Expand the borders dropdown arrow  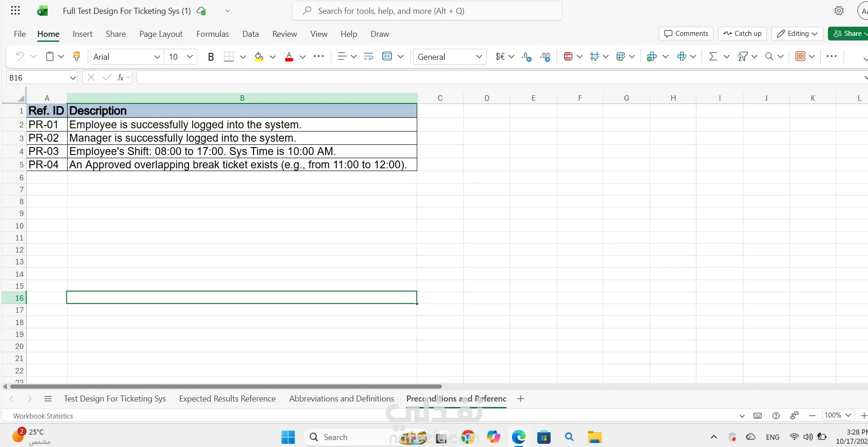click(x=243, y=57)
